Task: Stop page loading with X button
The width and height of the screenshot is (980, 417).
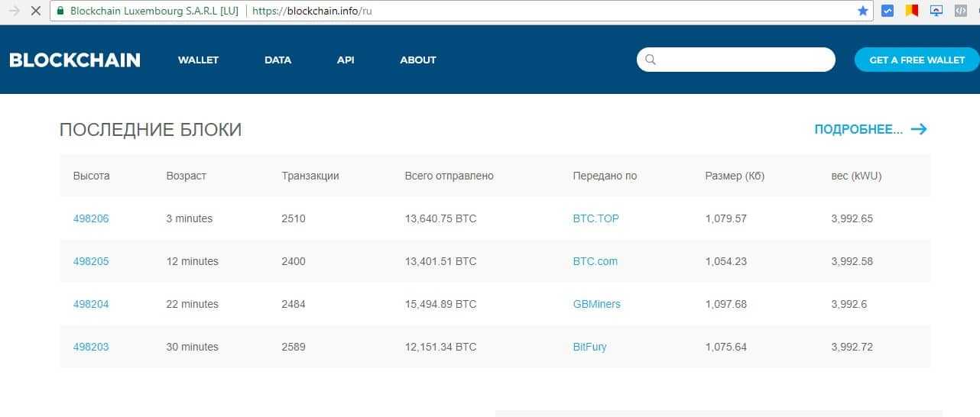Action: tap(35, 11)
